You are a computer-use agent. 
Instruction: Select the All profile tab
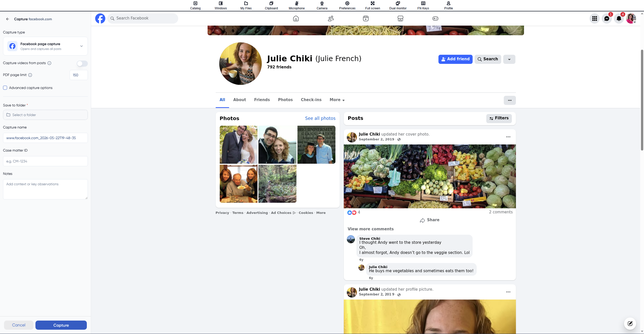[x=222, y=100]
